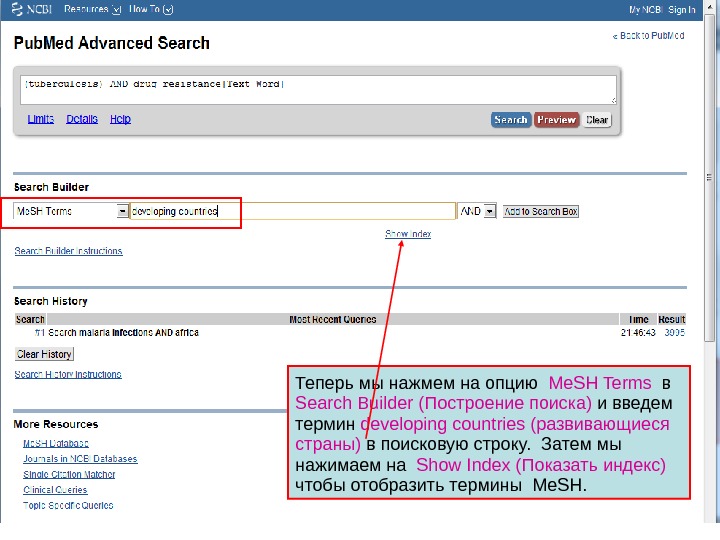Click the Show Index link
Viewport: 720px width, 540px height.
(x=408, y=234)
